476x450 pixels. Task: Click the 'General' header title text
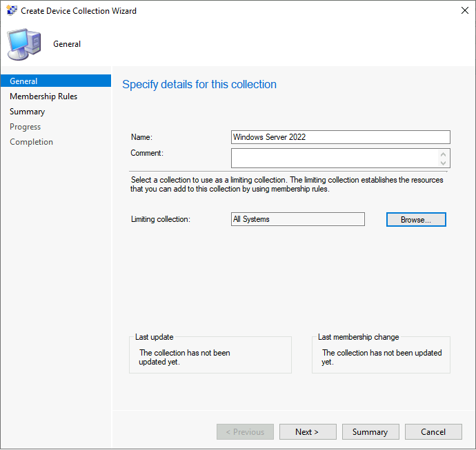tap(67, 44)
